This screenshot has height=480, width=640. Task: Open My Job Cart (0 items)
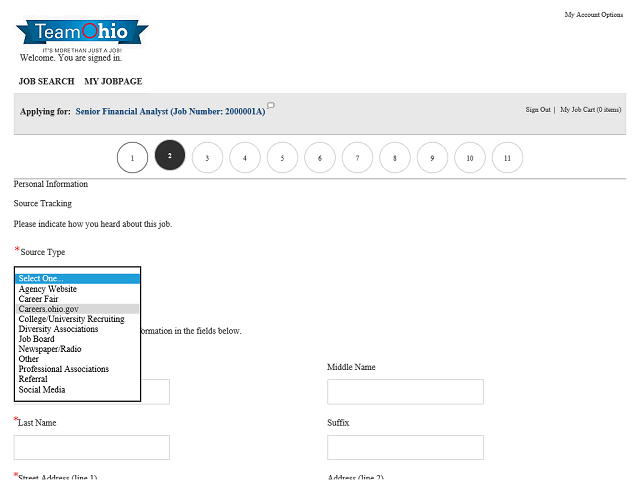click(x=591, y=109)
